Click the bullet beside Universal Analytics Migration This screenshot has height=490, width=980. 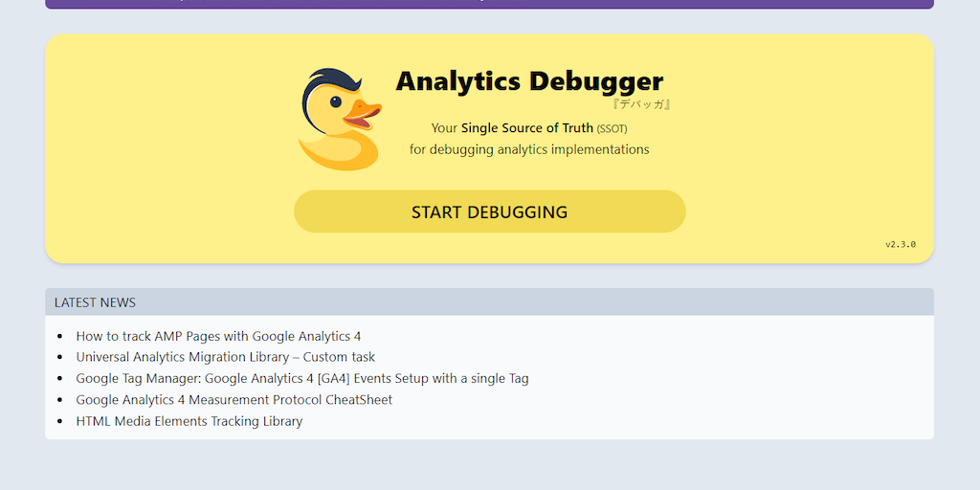(x=59, y=358)
